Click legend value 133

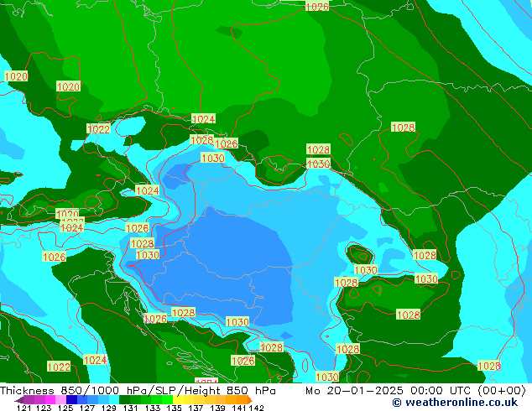pyautogui.click(x=153, y=408)
